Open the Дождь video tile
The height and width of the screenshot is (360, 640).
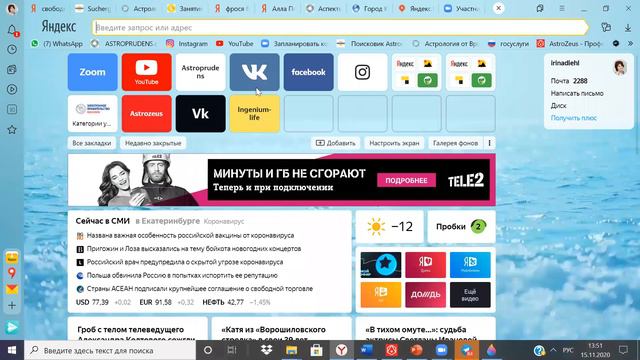pyautogui.click(x=425, y=295)
